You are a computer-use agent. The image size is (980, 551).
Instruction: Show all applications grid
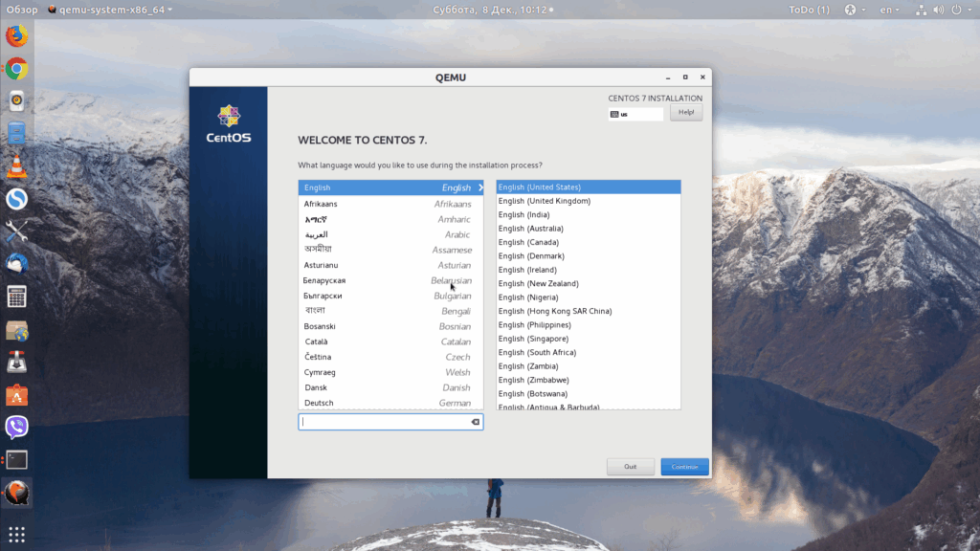17,534
